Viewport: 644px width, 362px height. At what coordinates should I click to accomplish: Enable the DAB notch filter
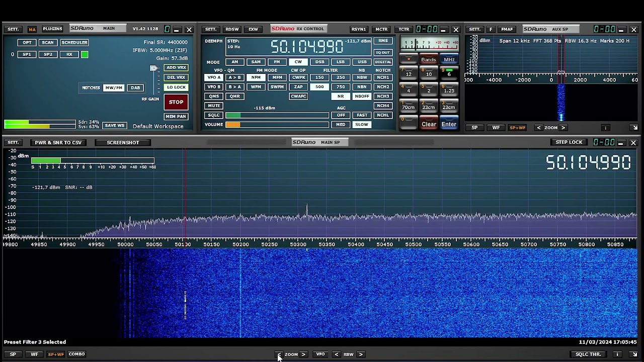point(135,87)
